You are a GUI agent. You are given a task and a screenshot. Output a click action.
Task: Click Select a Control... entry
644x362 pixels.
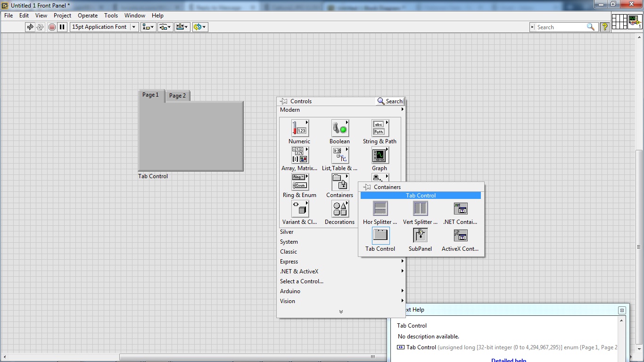[x=302, y=281]
